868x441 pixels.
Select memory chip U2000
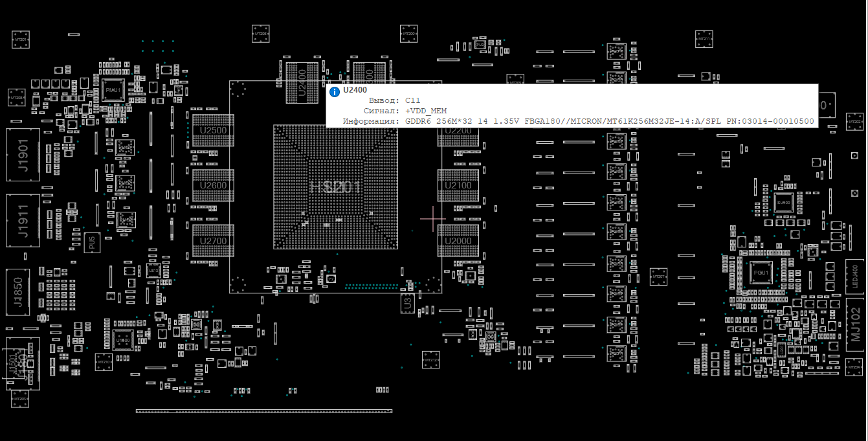tap(458, 241)
